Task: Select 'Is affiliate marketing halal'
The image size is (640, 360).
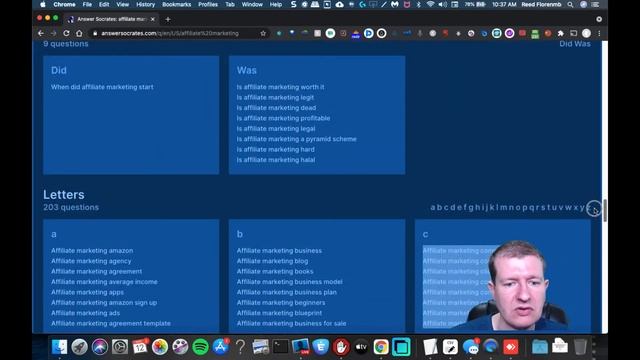Action: (276, 160)
